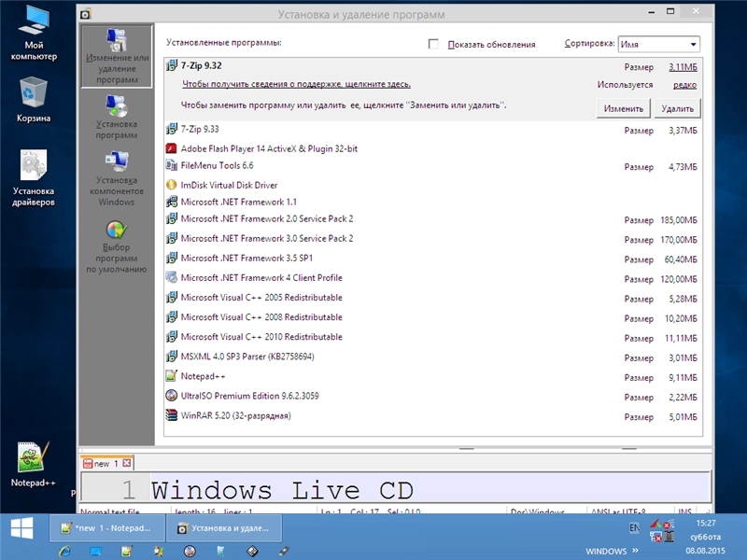Click the FileMenu Tools 6.6 icon
Viewport: 747px width, 560px height.
[172, 165]
